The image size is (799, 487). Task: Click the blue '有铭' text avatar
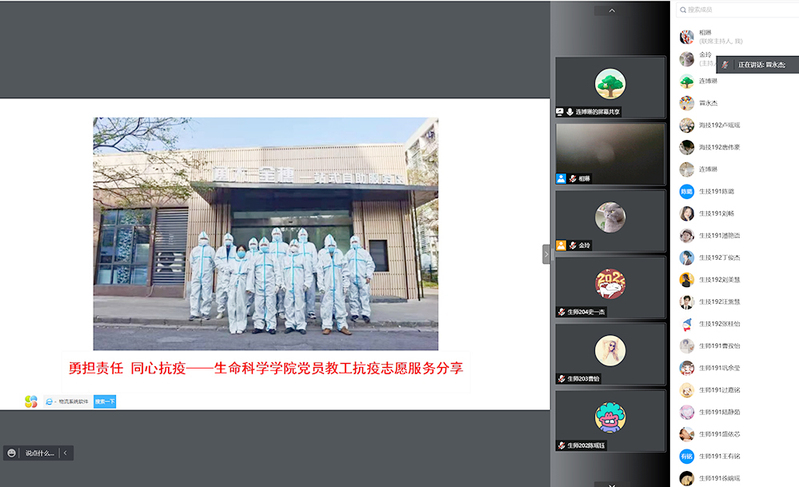pyautogui.click(x=686, y=456)
